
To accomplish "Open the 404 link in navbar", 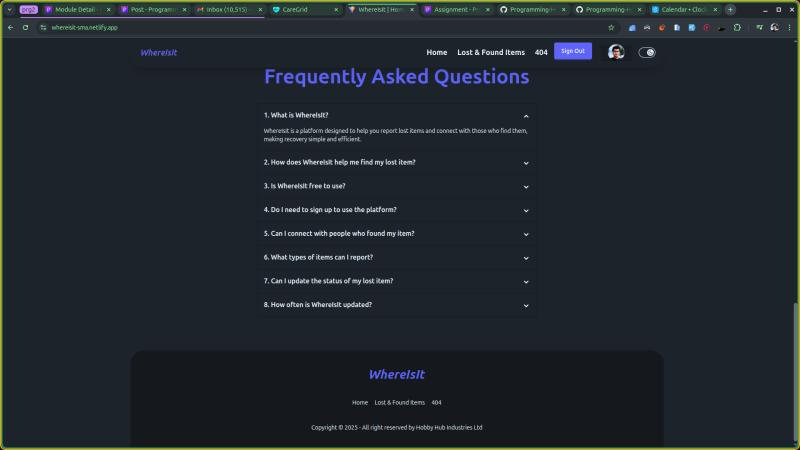I will coord(541,53).
